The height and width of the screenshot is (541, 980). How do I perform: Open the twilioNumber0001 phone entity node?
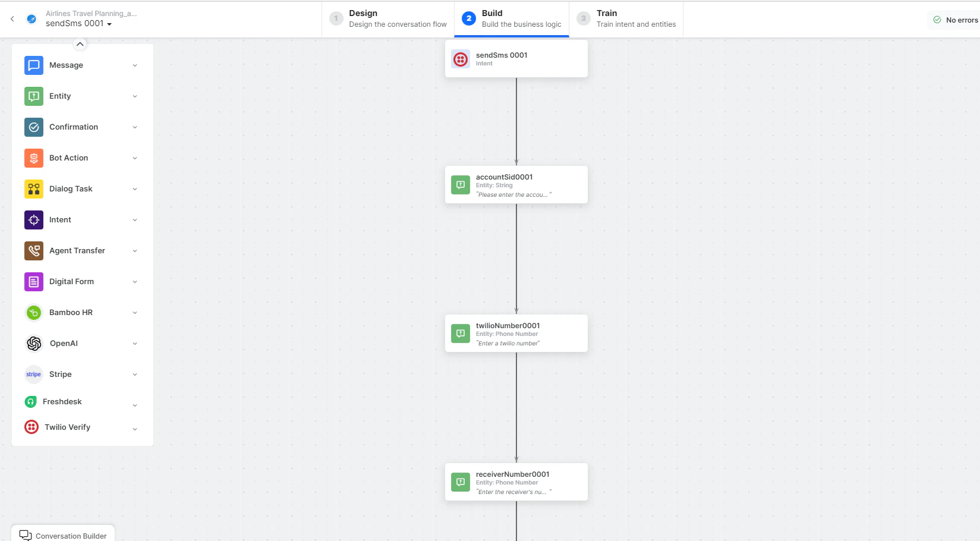516,333
